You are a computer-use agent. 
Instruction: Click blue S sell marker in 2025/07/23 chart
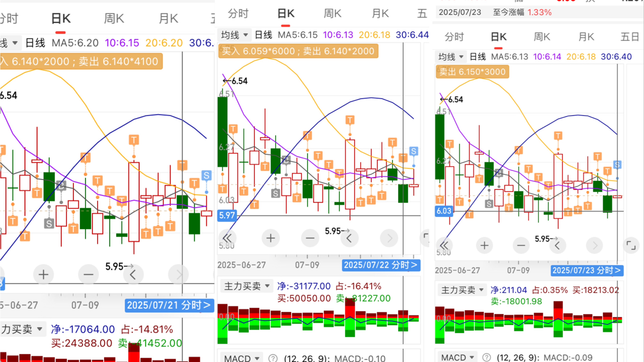617,165
